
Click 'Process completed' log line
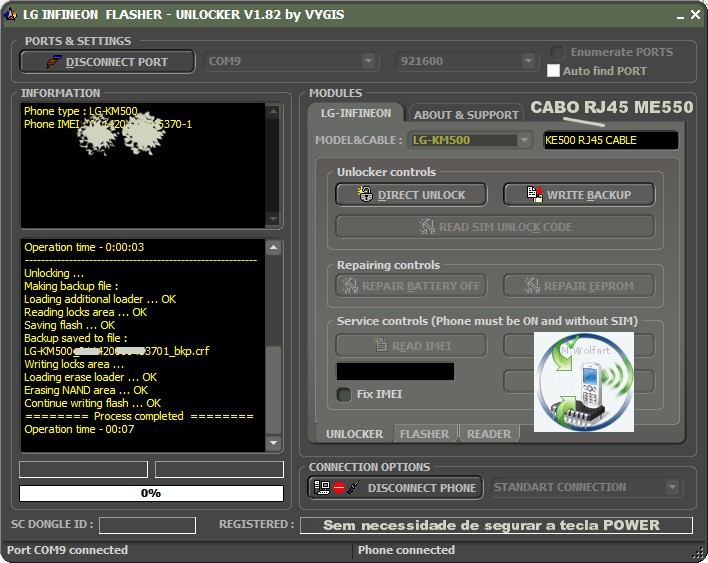[x=139, y=416]
